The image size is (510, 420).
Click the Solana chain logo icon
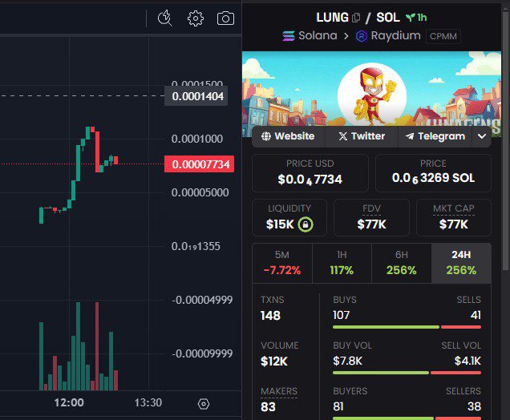[289, 36]
